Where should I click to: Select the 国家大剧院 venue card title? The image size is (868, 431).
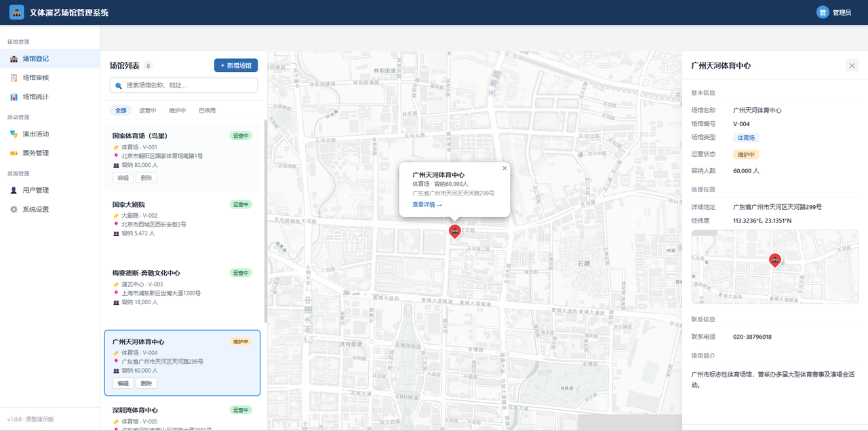point(129,204)
